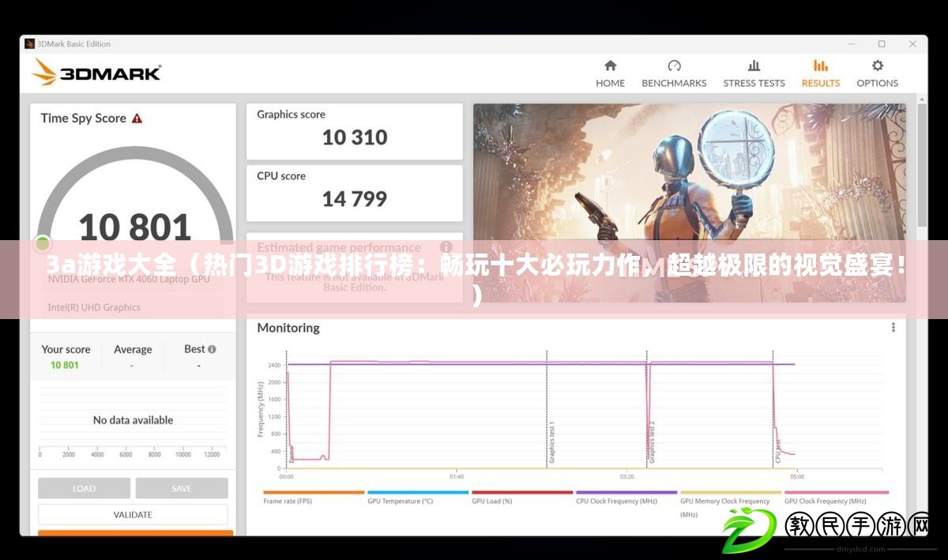The image size is (948, 560).
Task: Click the info icon next to Best
Action: (212, 349)
